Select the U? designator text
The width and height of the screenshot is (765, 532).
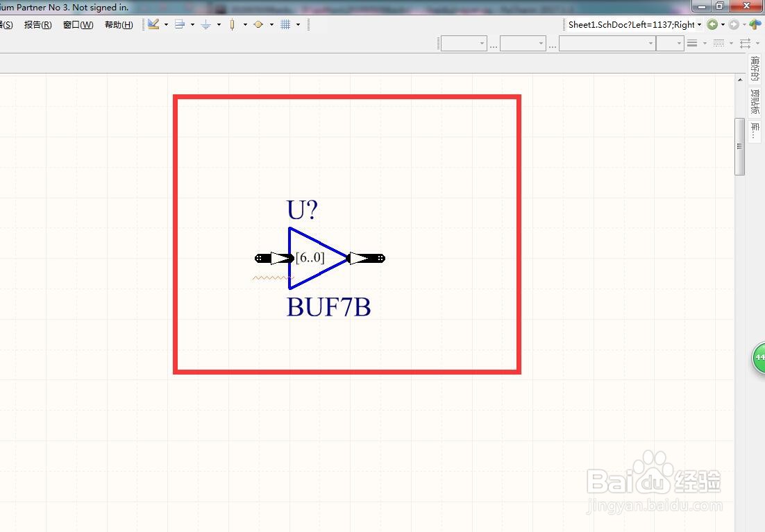pyautogui.click(x=302, y=210)
